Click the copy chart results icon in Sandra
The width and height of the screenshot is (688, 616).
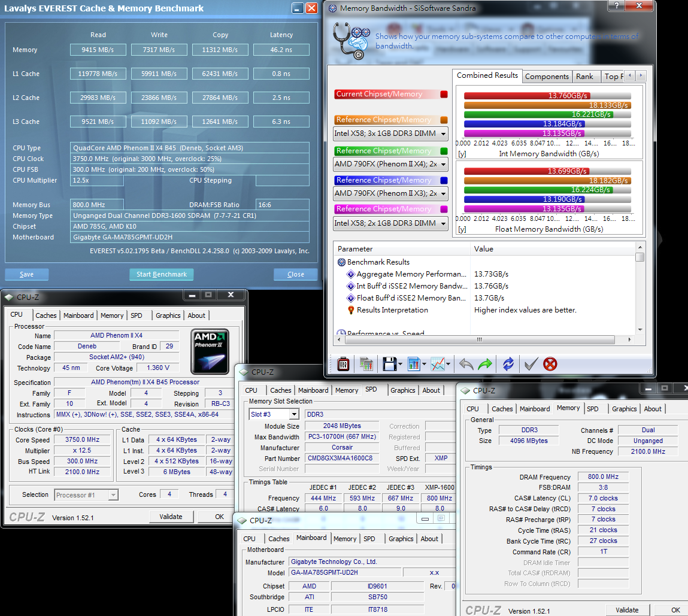point(366,364)
